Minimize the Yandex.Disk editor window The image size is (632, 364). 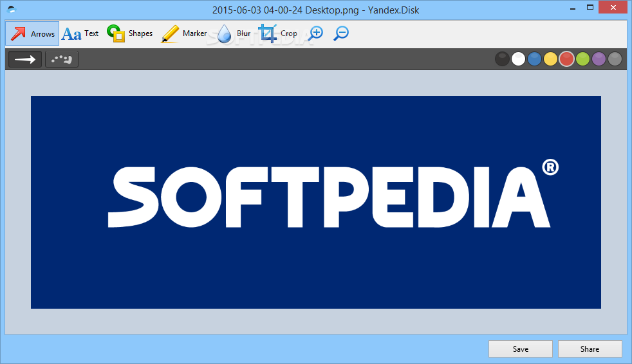(x=572, y=8)
